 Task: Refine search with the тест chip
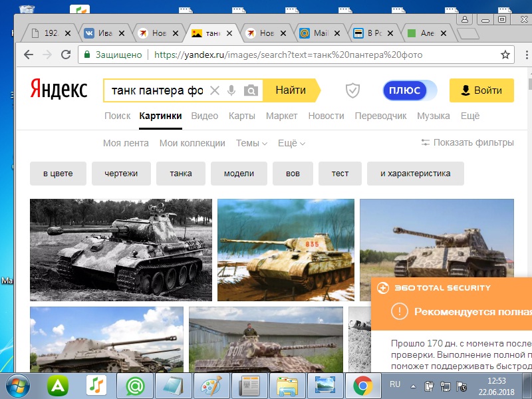point(340,174)
